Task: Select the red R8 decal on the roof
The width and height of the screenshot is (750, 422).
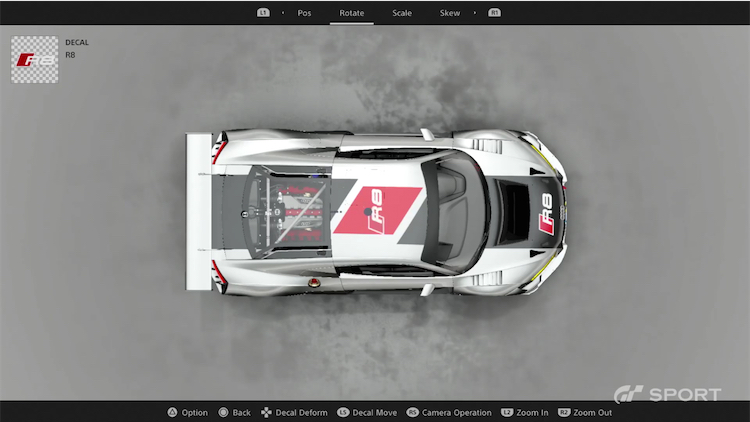Action: (x=378, y=211)
